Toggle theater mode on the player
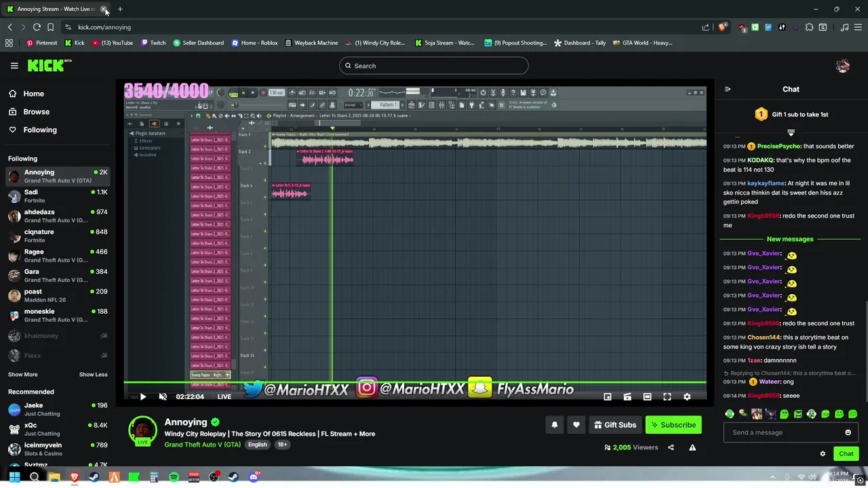 648,396
